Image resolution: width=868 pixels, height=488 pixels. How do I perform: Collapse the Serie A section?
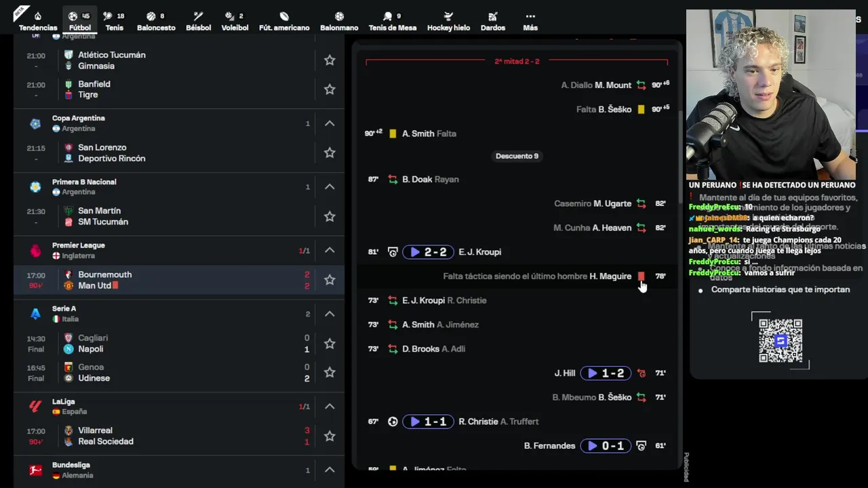click(330, 314)
